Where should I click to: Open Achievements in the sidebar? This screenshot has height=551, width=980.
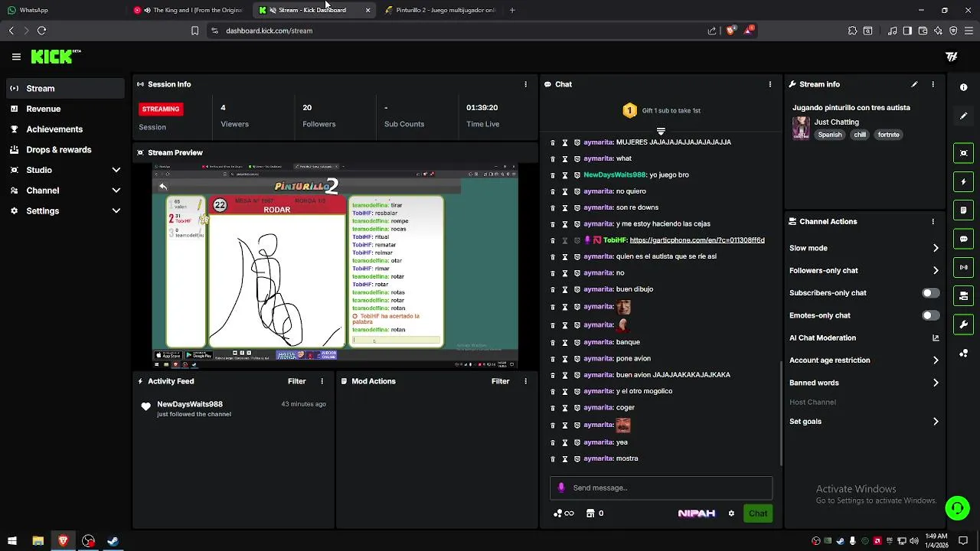pos(64,129)
